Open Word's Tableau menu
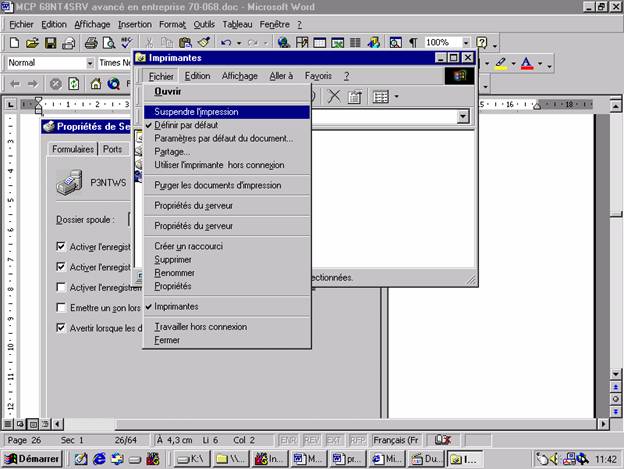 237,25
